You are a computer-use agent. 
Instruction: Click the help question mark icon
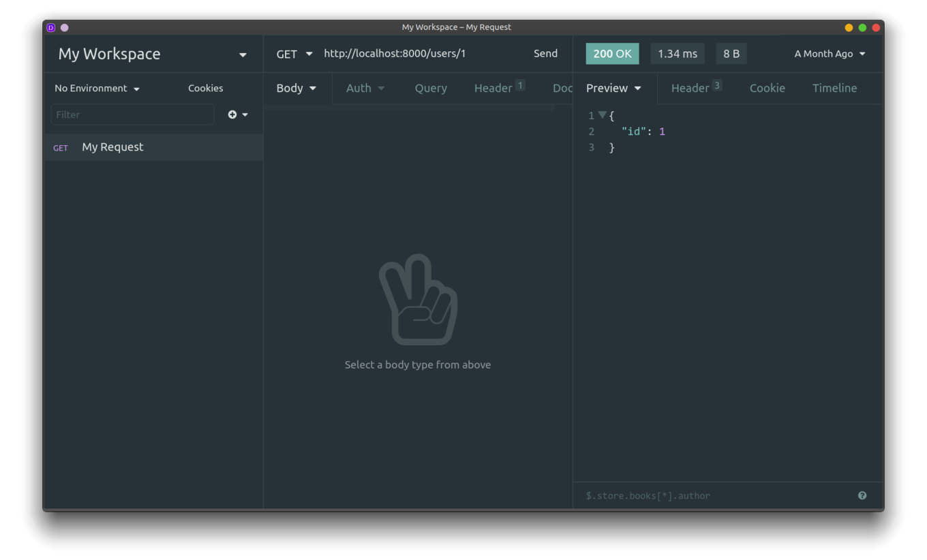tap(862, 495)
